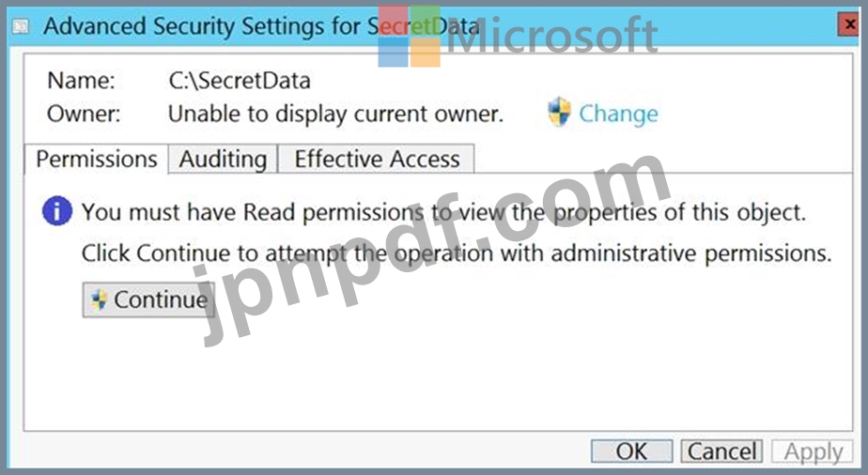Dismiss the dialog with Cancel
The width and height of the screenshot is (868, 475).
[x=721, y=452]
